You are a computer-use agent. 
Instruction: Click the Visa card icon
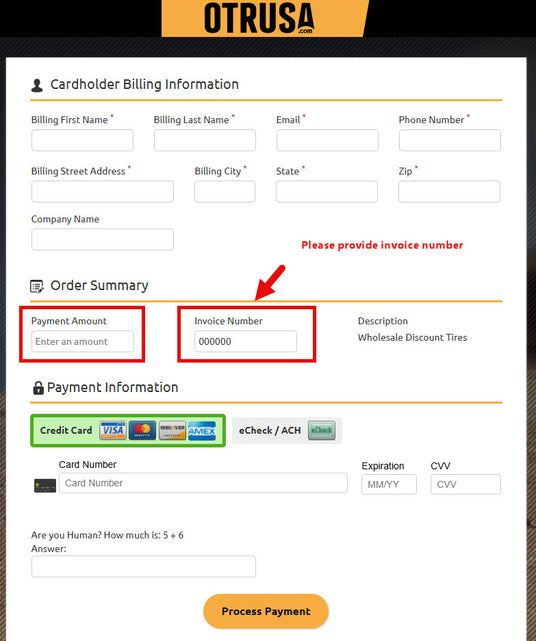click(x=113, y=430)
